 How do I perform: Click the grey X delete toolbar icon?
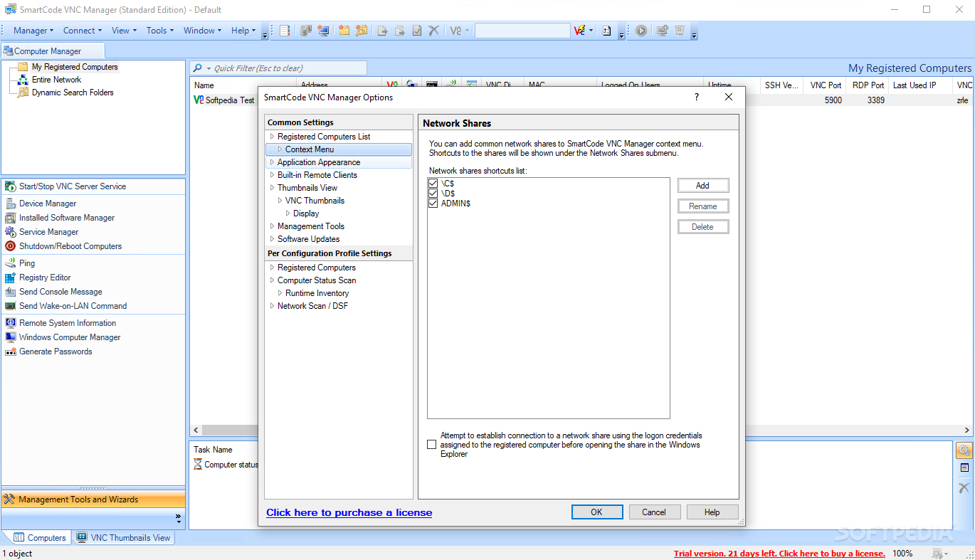click(x=433, y=31)
